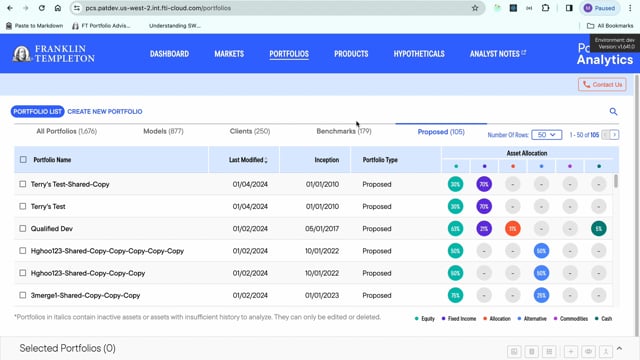Switch to the Benchmarks (179) tab

pyautogui.click(x=344, y=131)
